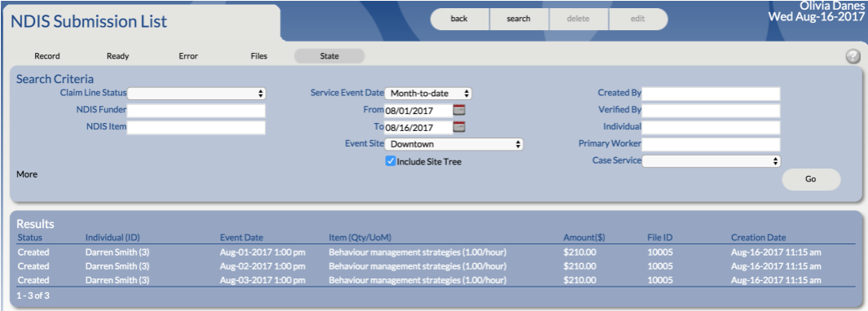
Task: Open calendar picker for From date
Action: 459,110
